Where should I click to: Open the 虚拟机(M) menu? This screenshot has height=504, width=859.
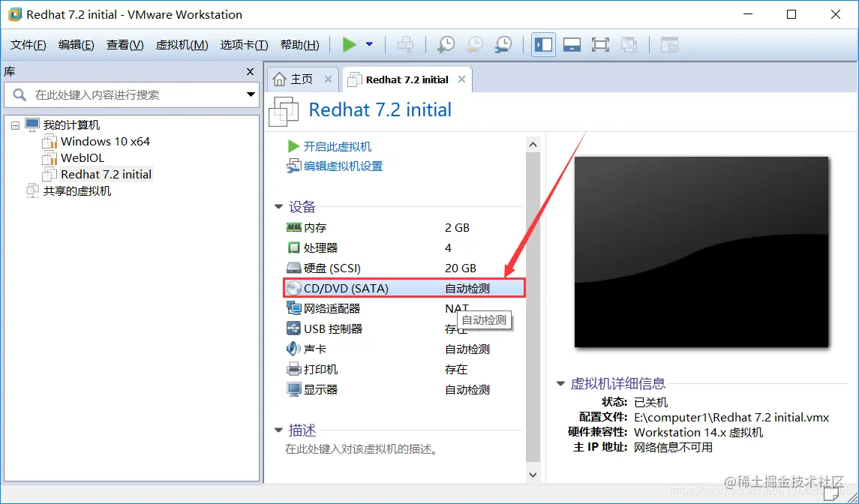[182, 45]
